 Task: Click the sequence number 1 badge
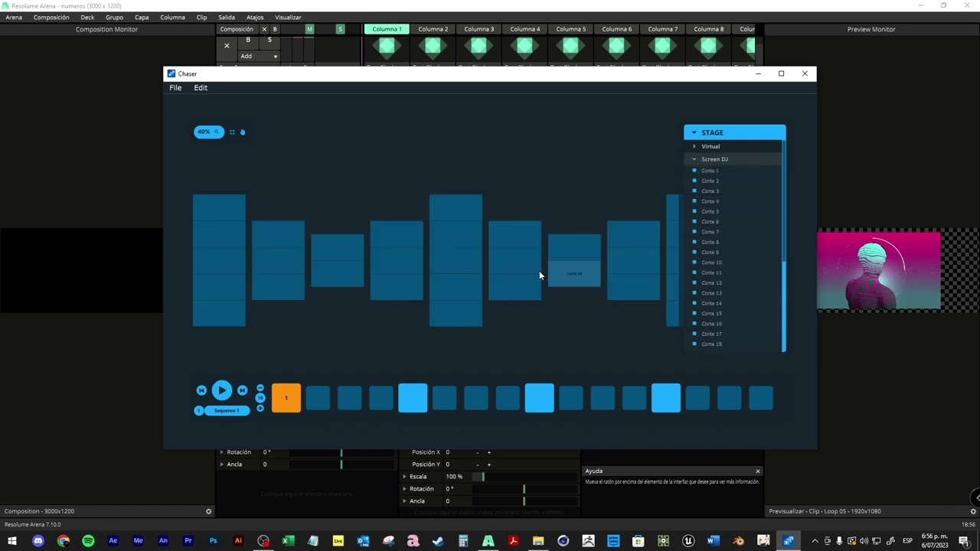[x=199, y=411]
